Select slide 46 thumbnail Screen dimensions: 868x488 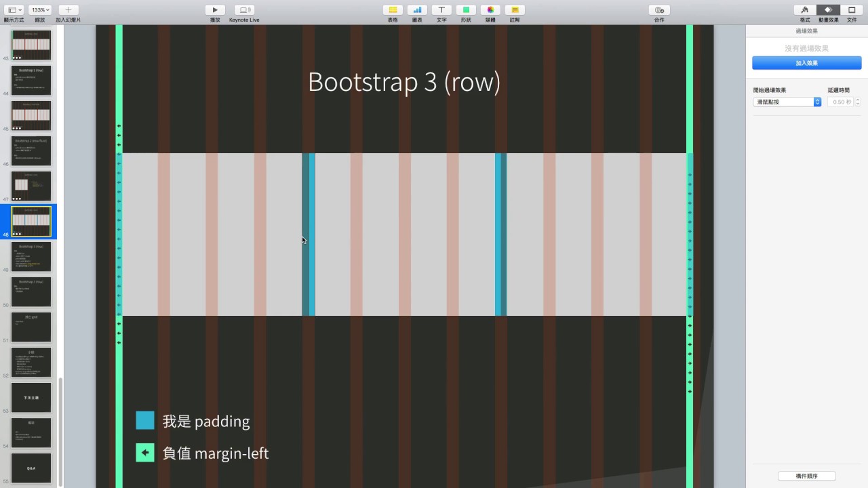(31, 151)
